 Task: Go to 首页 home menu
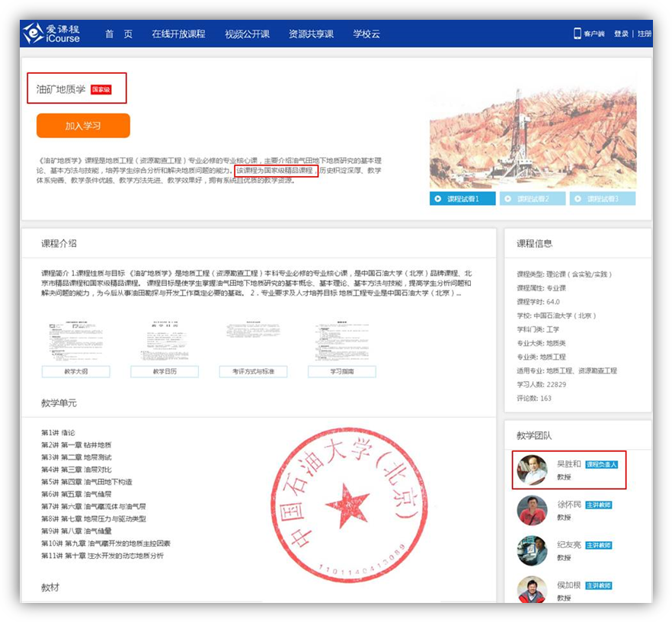pyautogui.click(x=118, y=34)
